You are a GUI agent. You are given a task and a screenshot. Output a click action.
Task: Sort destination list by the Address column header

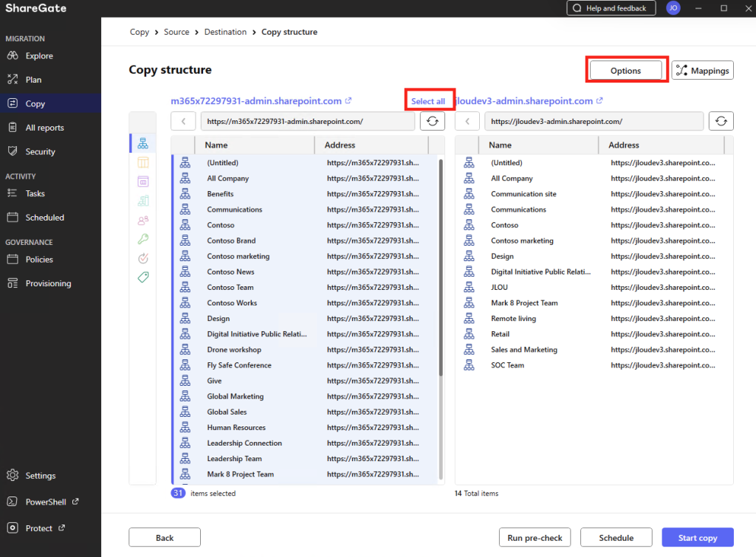click(661, 145)
